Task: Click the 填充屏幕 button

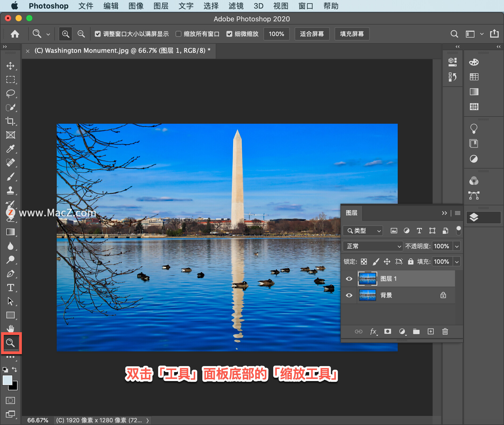Action: tap(352, 34)
